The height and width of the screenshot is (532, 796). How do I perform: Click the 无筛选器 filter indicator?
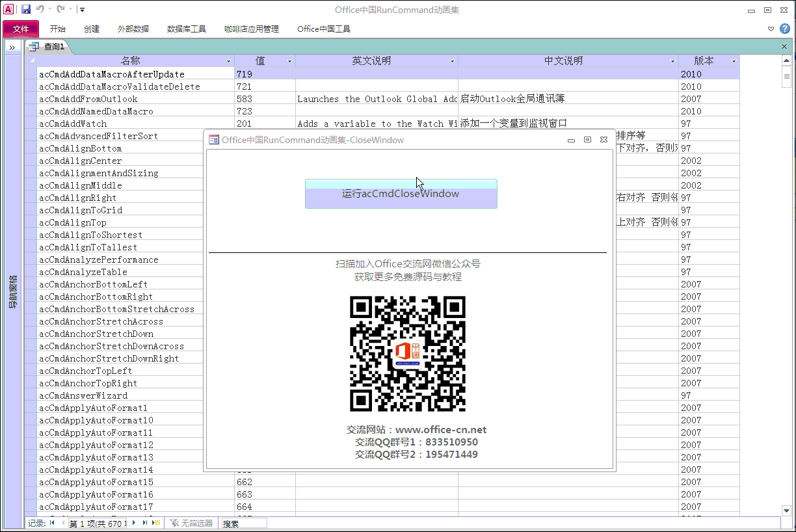(x=192, y=523)
